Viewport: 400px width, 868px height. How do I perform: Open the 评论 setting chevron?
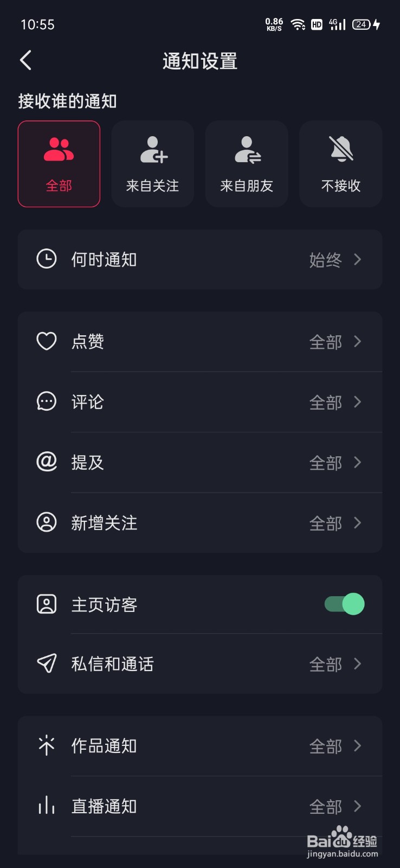[x=357, y=401]
